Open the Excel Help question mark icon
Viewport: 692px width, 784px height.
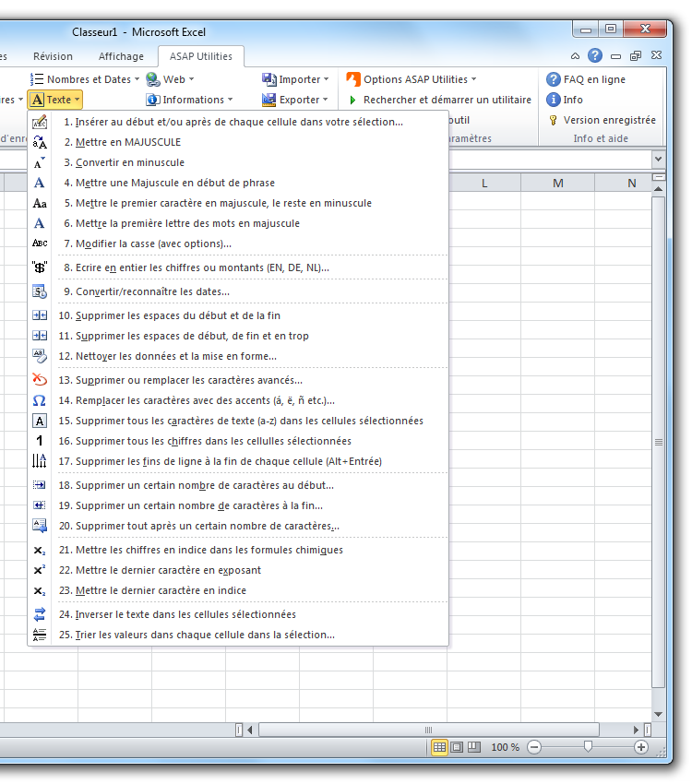coord(594,55)
